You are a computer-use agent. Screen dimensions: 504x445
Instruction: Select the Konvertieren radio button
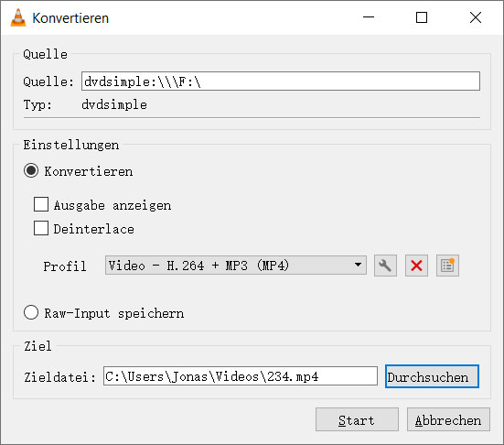click(31, 171)
